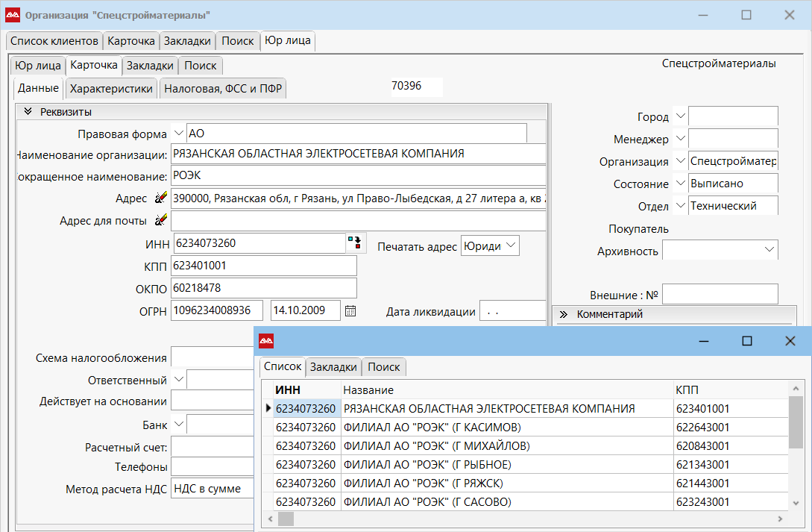The width and height of the screenshot is (812, 532).
Task: Click the ОГРН number field
Action: [x=216, y=310]
